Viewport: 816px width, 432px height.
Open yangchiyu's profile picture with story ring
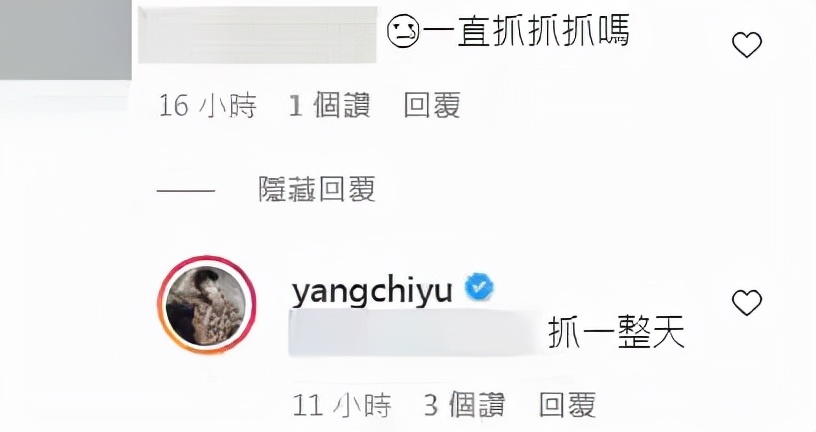pos(206,306)
